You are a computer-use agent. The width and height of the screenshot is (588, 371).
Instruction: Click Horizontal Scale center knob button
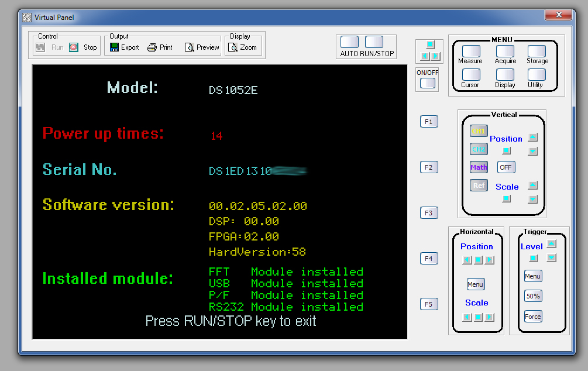[478, 317]
